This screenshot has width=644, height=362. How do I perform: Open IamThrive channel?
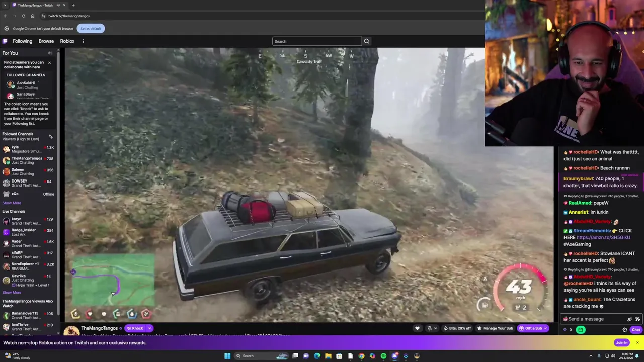pyautogui.click(x=28, y=327)
